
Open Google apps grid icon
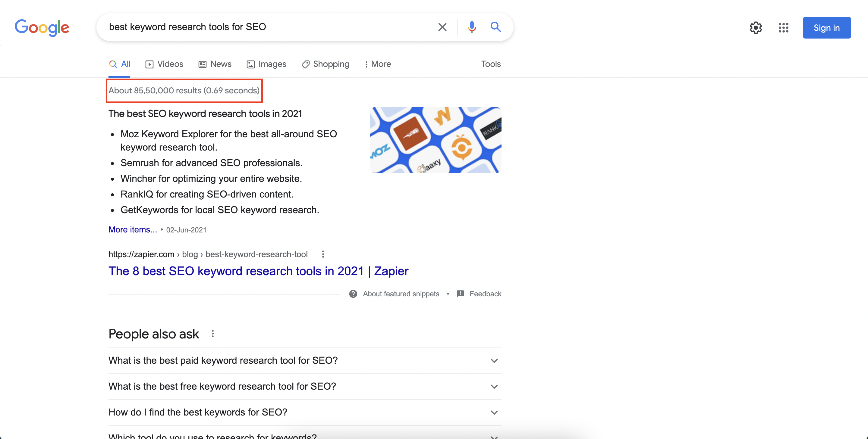[783, 28]
